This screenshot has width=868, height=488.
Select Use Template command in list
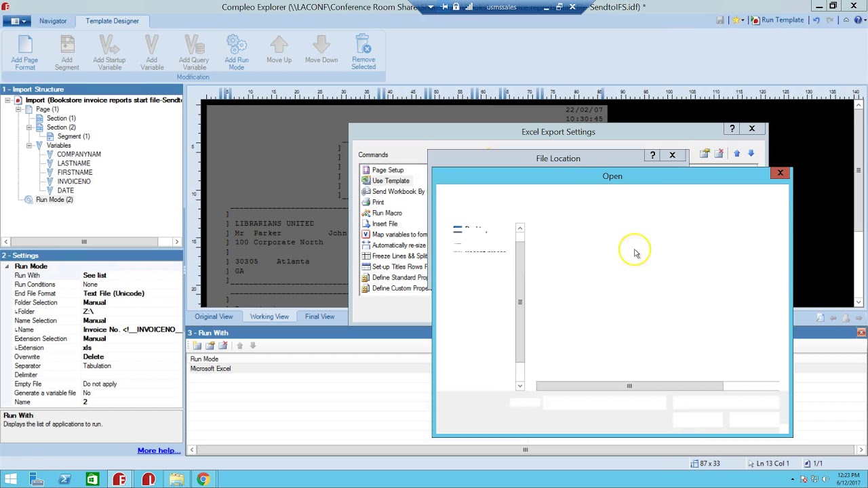point(391,181)
